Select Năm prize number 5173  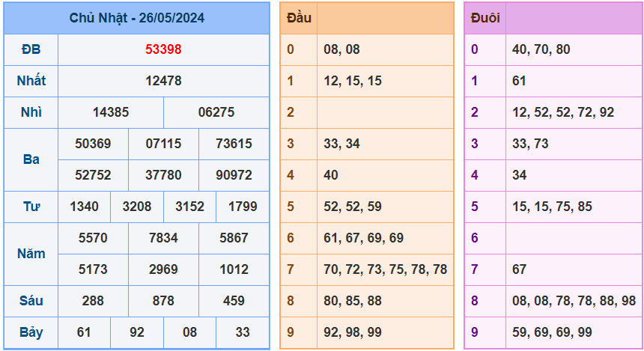click(94, 269)
